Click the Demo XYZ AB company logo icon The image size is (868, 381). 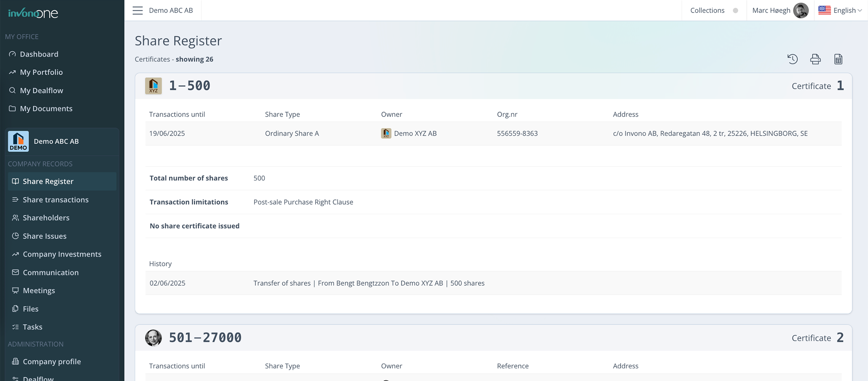pyautogui.click(x=386, y=133)
